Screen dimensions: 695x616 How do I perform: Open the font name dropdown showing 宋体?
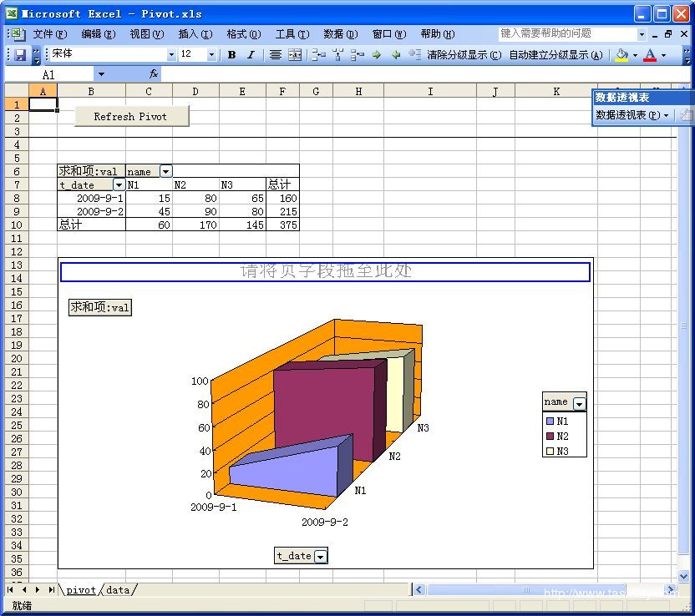[171, 55]
